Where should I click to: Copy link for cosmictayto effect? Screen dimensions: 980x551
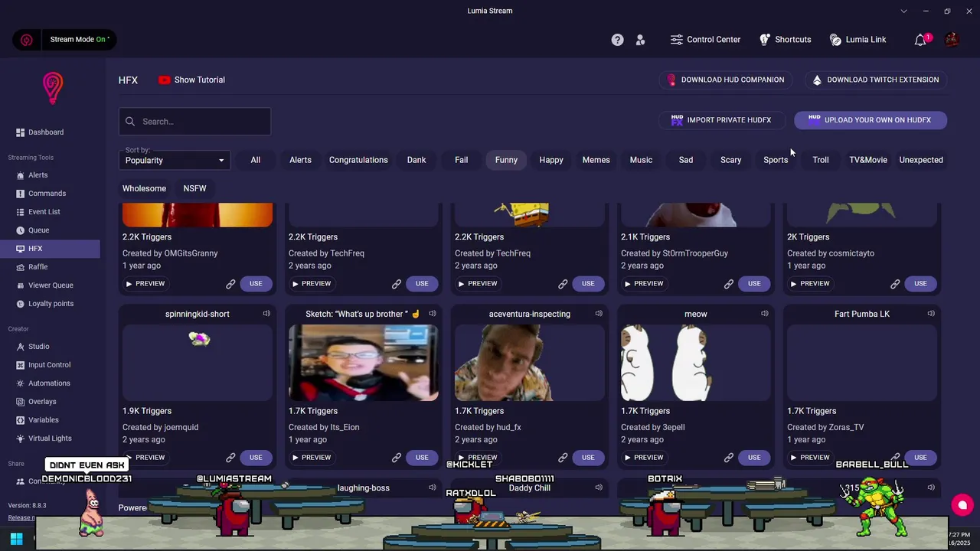point(895,284)
